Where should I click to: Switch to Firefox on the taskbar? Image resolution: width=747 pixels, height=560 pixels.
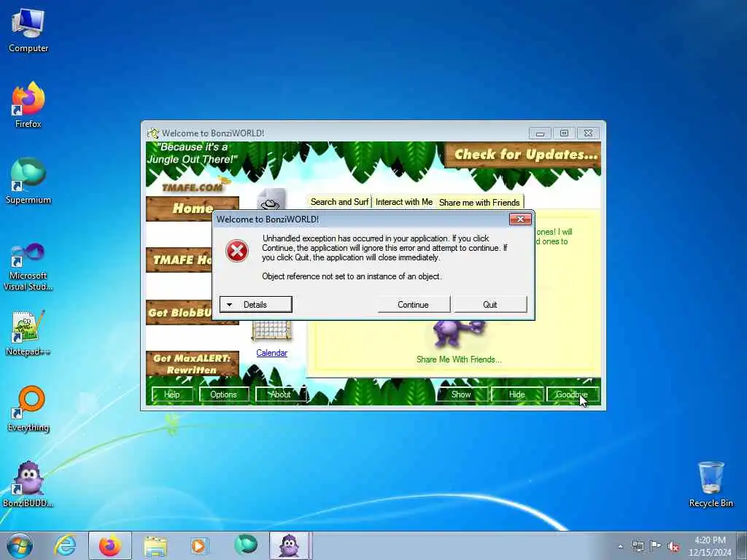click(x=110, y=545)
